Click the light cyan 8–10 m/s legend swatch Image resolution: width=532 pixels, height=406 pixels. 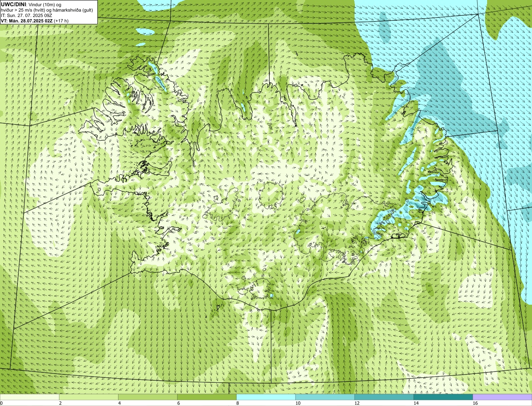[x=266, y=397]
